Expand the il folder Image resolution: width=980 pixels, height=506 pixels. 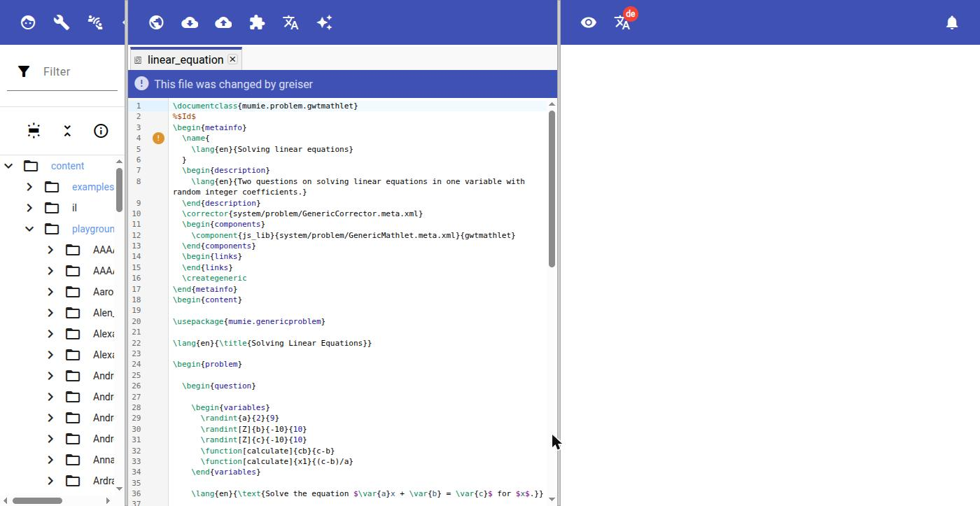(29, 208)
